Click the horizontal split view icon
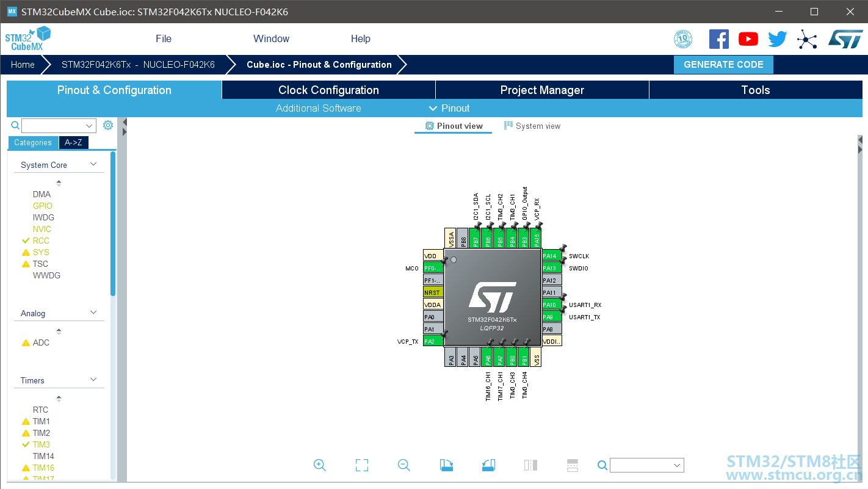Screen dimensions: 868x489 pyautogui.click(x=573, y=465)
